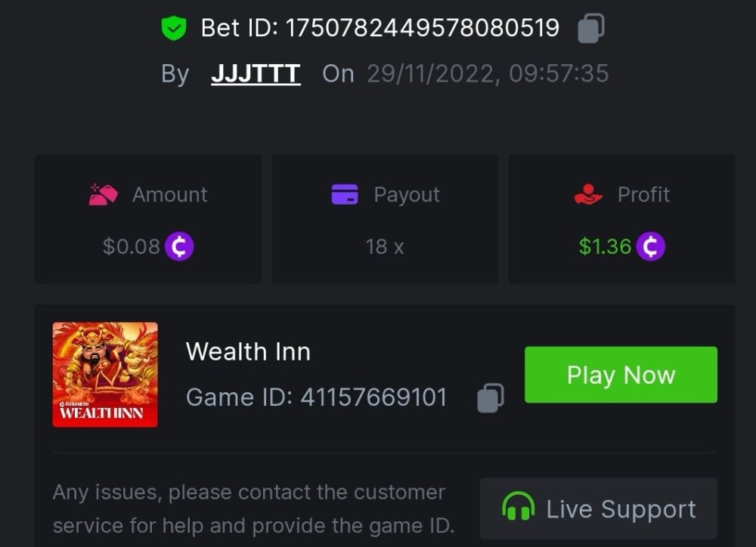Image resolution: width=756 pixels, height=547 pixels.
Task: Copy the Bet ID to clipboard
Action: pyautogui.click(x=590, y=28)
